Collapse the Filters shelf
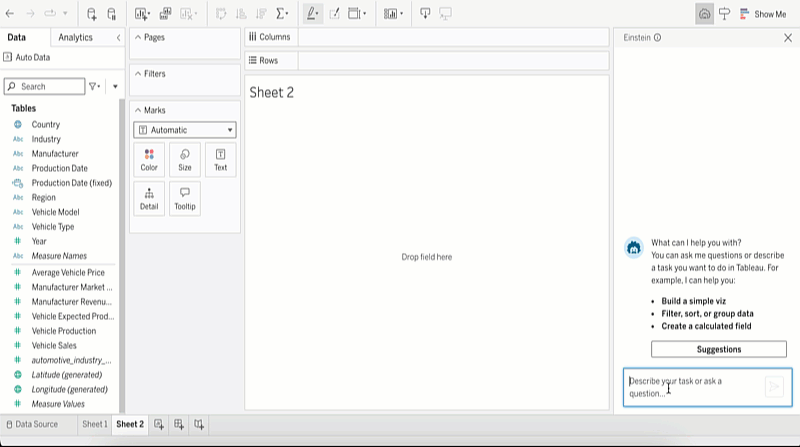Image resolution: width=800 pixels, height=447 pixels. click(137, 74)
